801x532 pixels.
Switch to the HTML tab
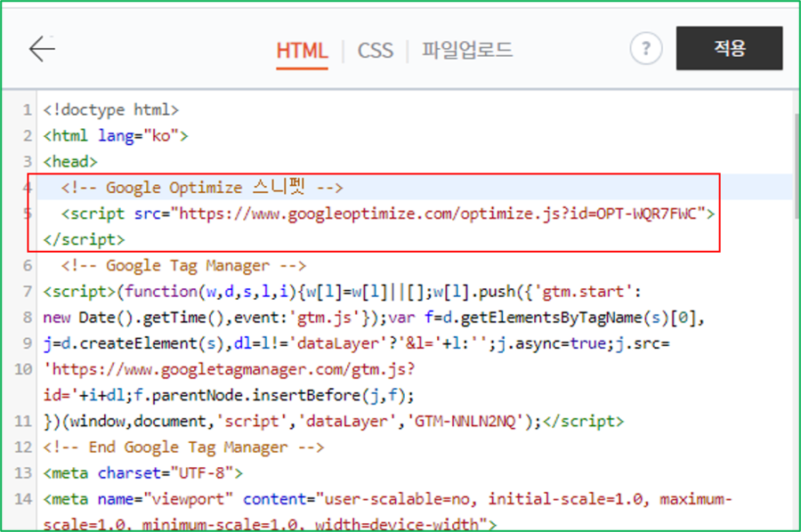pyautogui.click(x=302, y=51)
